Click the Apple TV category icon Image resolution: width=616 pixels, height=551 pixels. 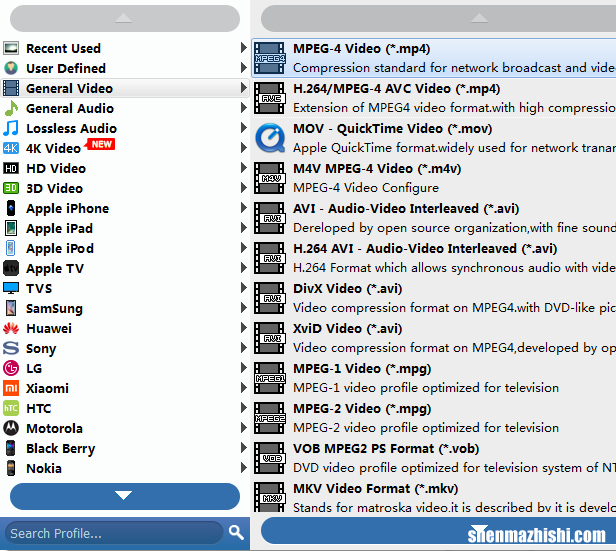11,268
